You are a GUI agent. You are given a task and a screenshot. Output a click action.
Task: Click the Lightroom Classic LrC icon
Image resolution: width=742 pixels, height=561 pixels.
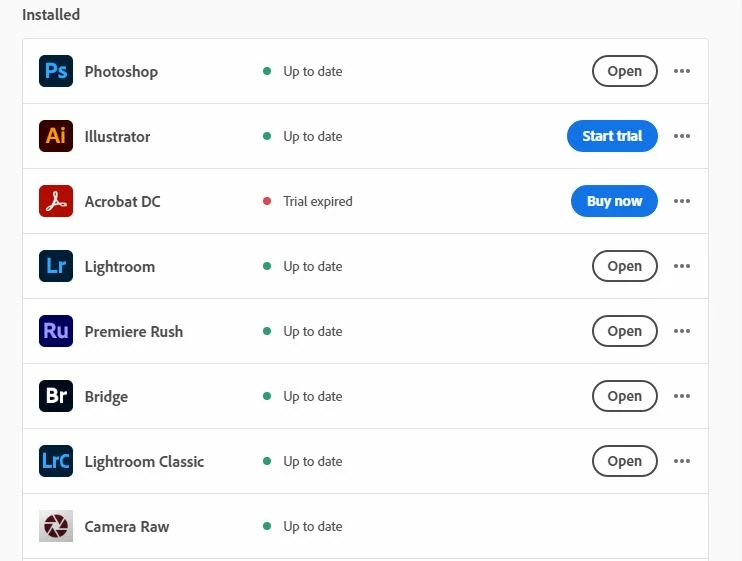coord(56,461)
